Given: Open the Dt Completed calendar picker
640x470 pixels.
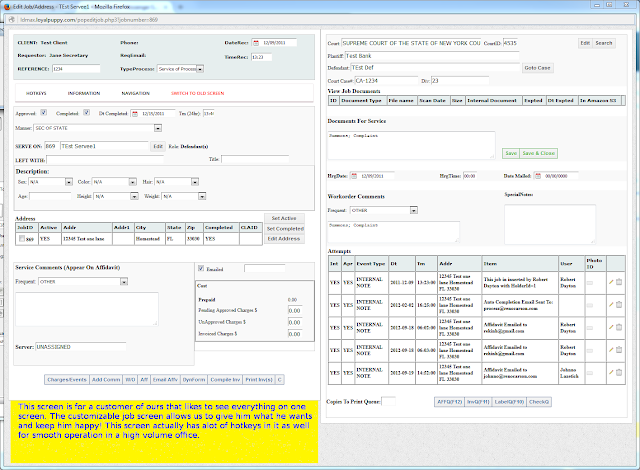Looking at the screenshot, I should click(x=135, y=114).
